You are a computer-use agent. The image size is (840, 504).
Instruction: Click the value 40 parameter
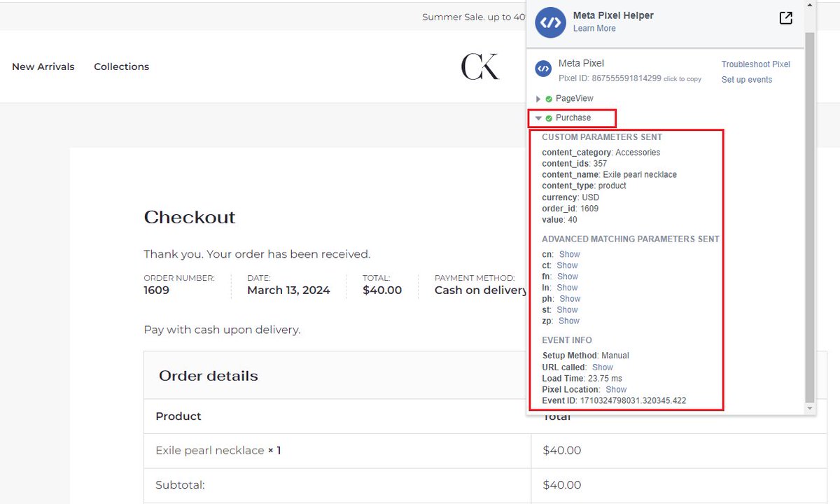560,220
